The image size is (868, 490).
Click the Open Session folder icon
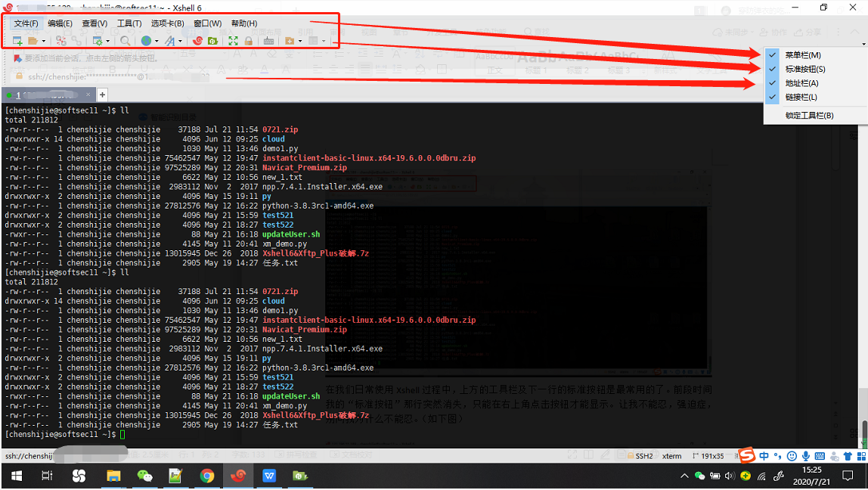(33, 41)
